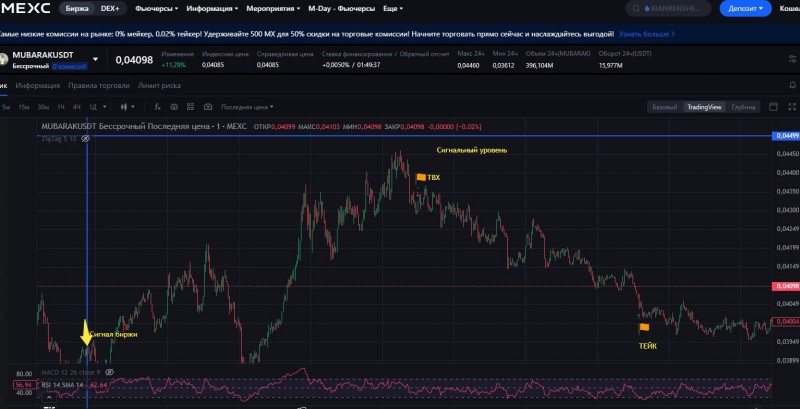This screenshot has height=409, width=800.
Task: Expand more timeframes arrow after 1Д
Action: 105,107
